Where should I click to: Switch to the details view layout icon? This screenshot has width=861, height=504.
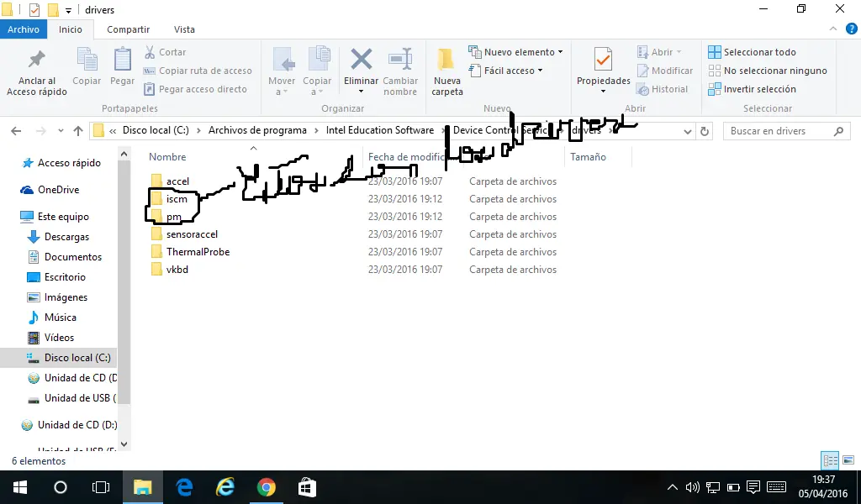click(x=830, y=460)
